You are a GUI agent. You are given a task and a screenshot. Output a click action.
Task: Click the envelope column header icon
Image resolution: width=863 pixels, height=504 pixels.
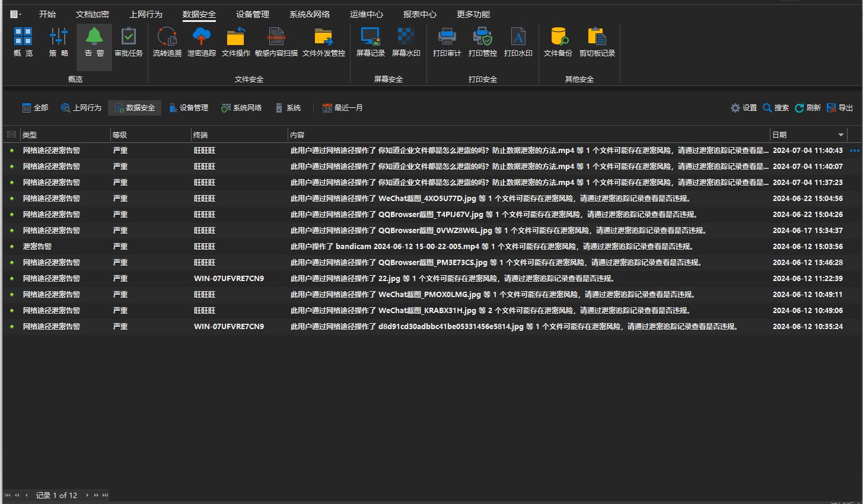tap(11, 135)
